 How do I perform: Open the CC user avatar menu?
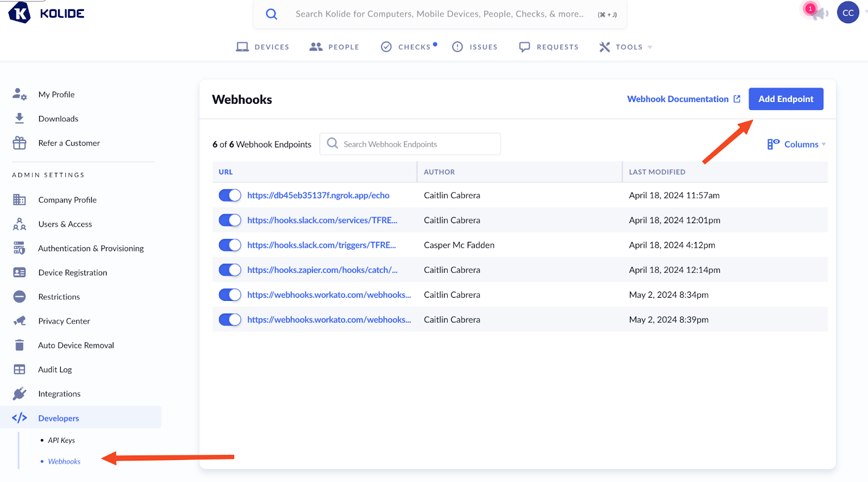click(848, 12)
